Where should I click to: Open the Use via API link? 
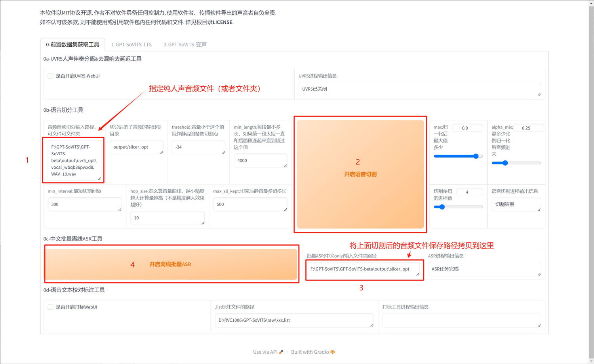[265, 351]
